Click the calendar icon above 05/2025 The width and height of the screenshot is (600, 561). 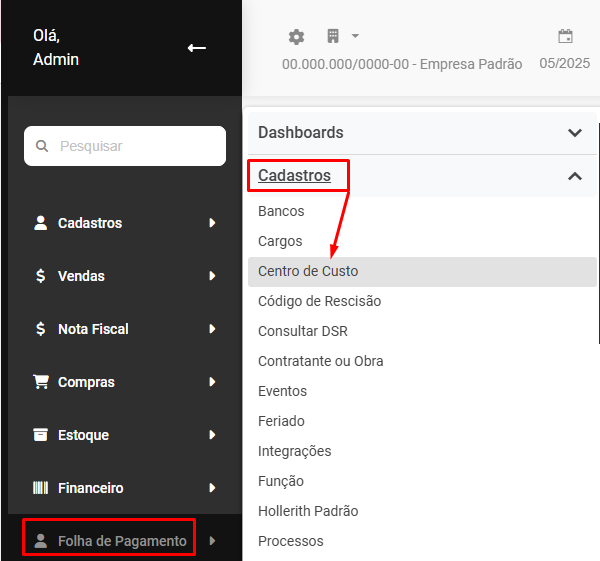pyautogui.click(x=565, y=37)
